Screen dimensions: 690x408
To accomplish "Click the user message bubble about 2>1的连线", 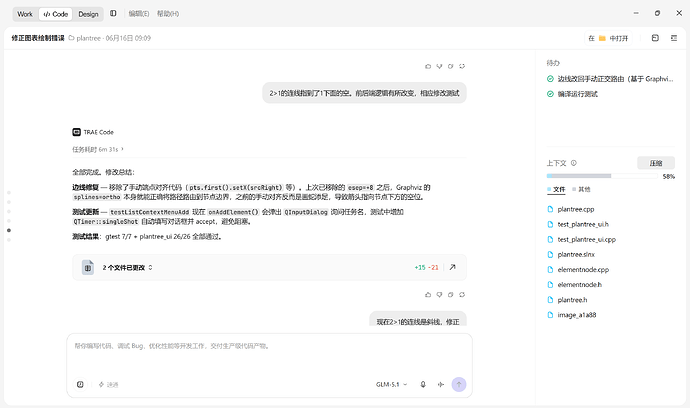I will [364, 93].
